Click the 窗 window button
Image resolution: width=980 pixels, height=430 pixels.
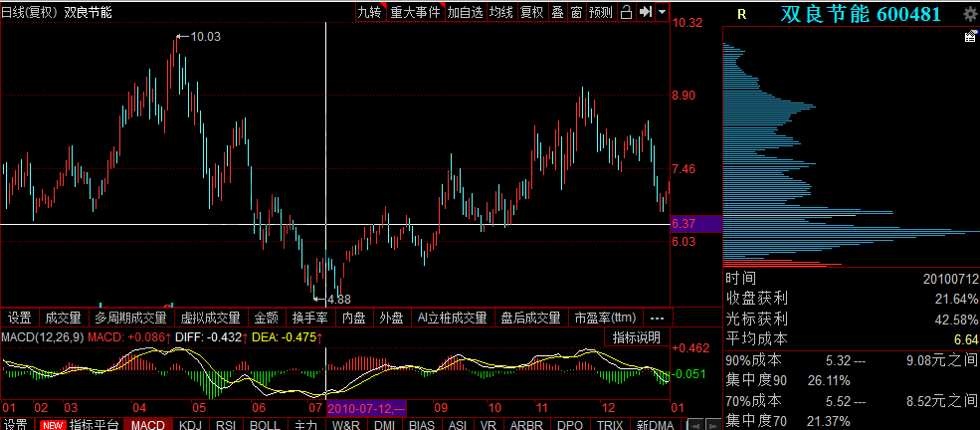click(575, 12)
